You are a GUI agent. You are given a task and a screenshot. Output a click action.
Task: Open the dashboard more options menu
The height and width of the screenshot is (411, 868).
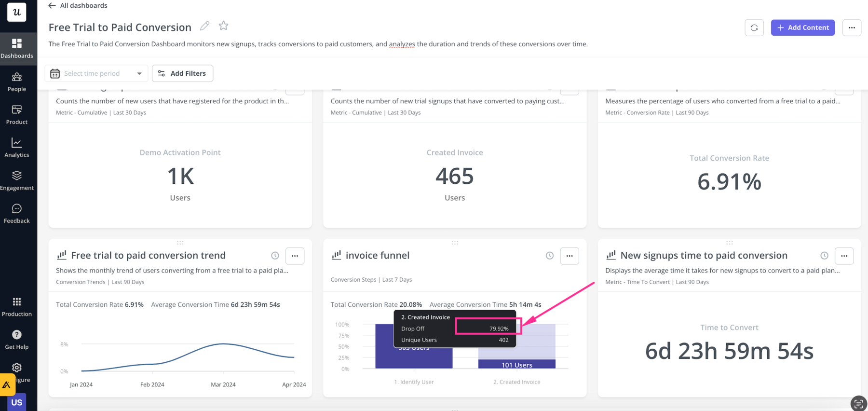pyautogui.click(x=852, y=27)
